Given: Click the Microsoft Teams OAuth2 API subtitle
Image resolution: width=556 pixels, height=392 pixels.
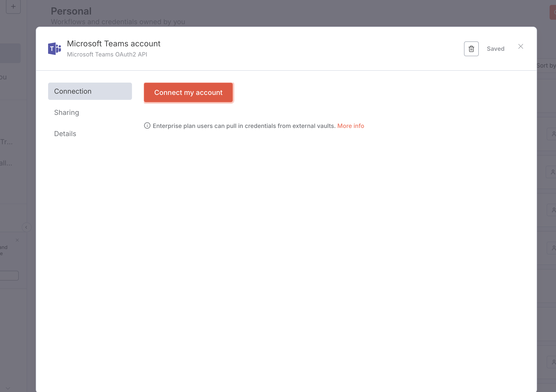Looking at the screenshot, I should tap(107, 54).
